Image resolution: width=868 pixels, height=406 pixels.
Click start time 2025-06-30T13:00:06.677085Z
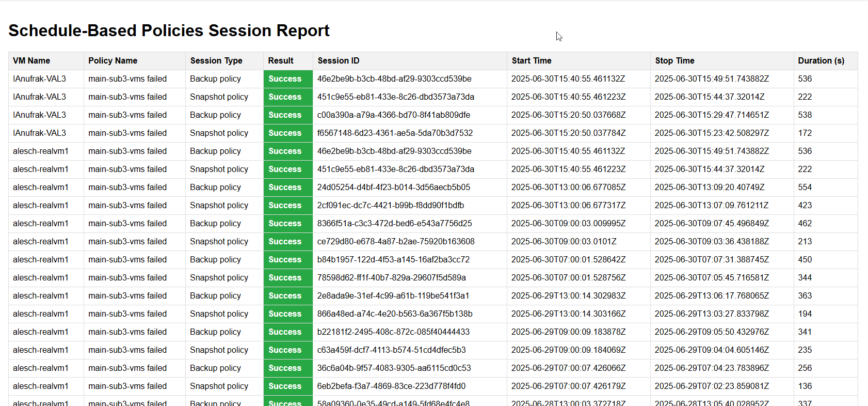click(x=569, y=187)
